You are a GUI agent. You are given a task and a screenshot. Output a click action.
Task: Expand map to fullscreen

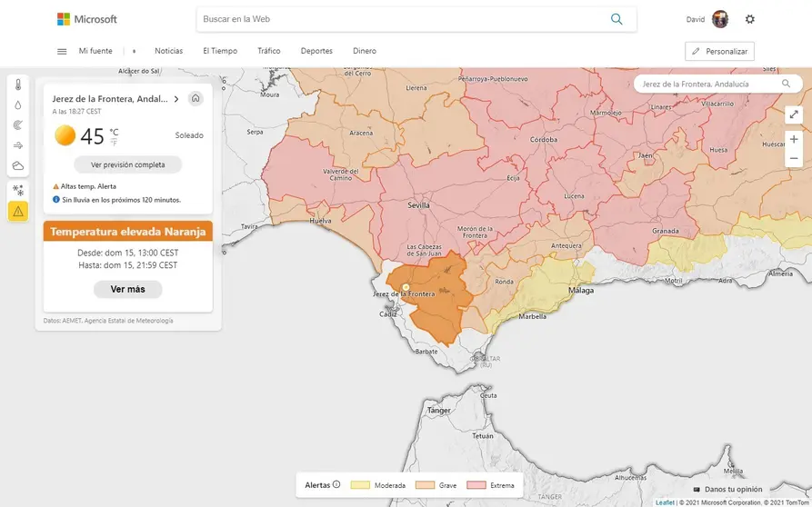click(793, 114)
